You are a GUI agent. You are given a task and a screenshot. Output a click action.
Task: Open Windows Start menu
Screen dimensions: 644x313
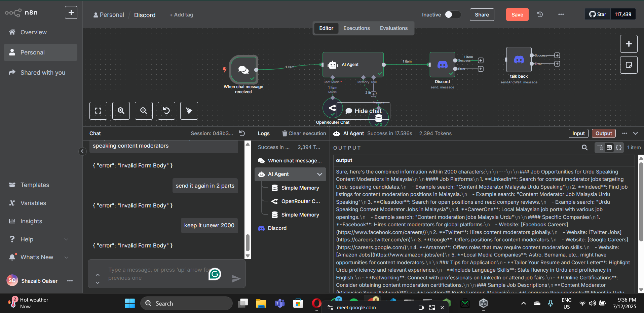click(130, 304)
